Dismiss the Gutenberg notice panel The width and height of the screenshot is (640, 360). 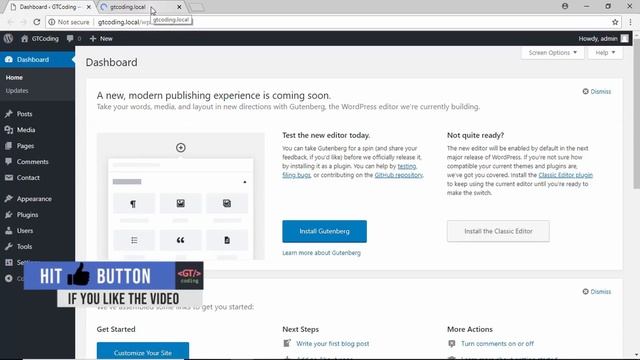click(597, 91)
